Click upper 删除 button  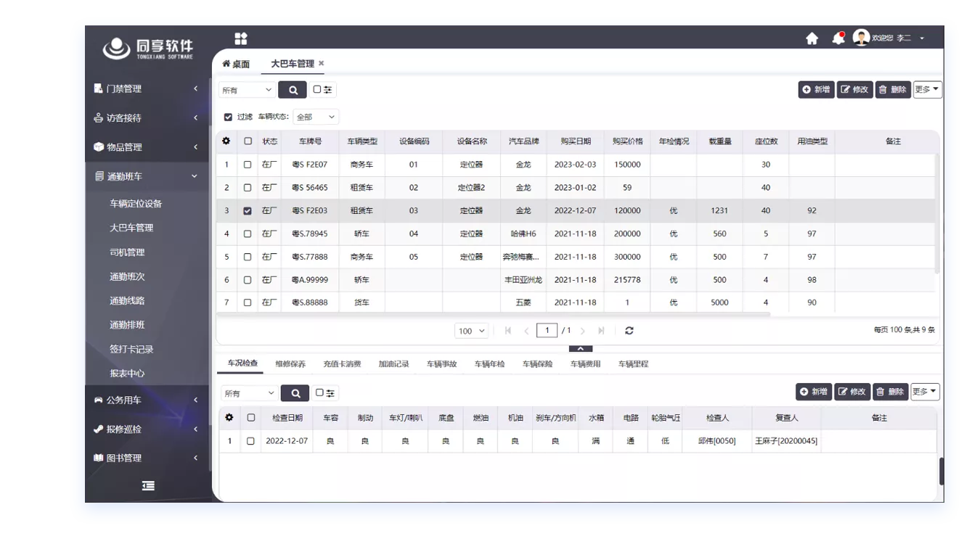click(x=893, y=89)
